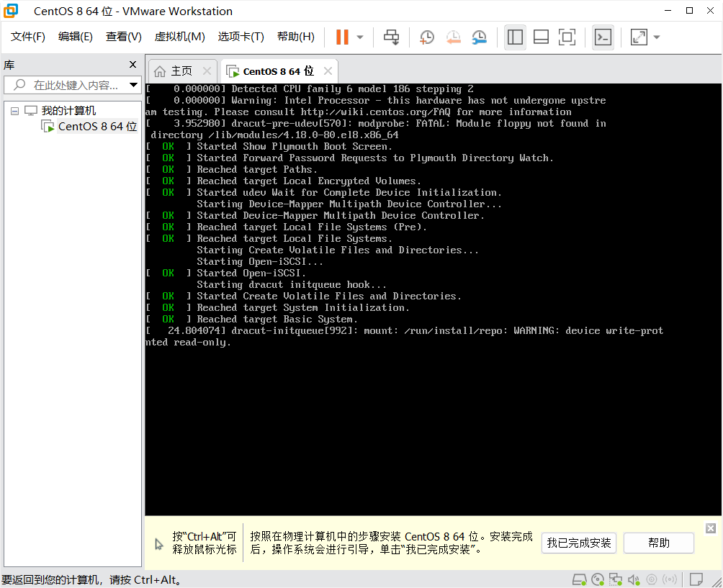The image size is (723, 588).
Task: Collapse the 我的计算机 tree node
Action: click(14, 111)
